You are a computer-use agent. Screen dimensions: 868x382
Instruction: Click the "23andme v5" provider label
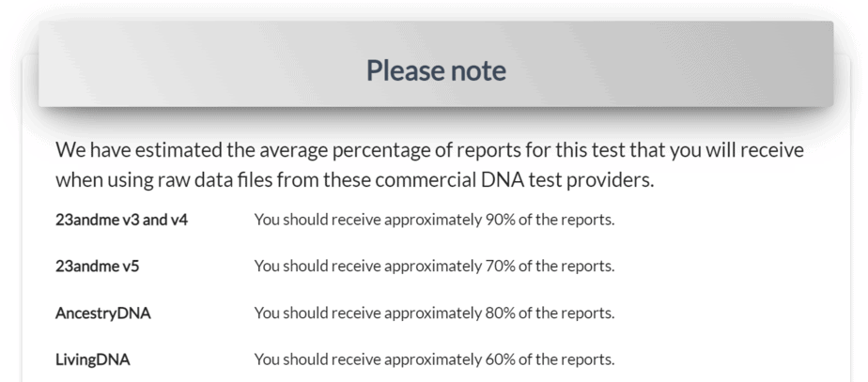pos(97,266)
